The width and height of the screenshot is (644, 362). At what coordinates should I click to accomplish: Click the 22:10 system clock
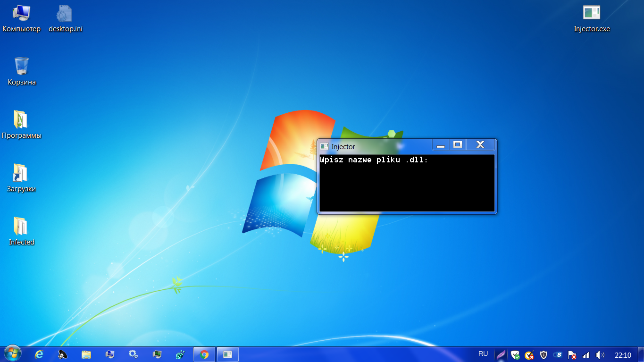(623, 355)
